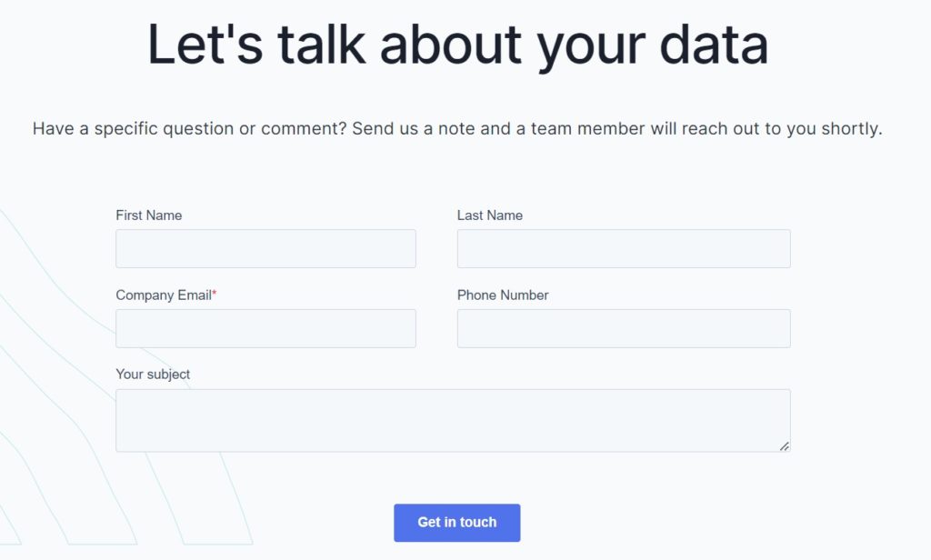Click the textarea resize grip handle

pyautogui.click(x=786, y=446)
